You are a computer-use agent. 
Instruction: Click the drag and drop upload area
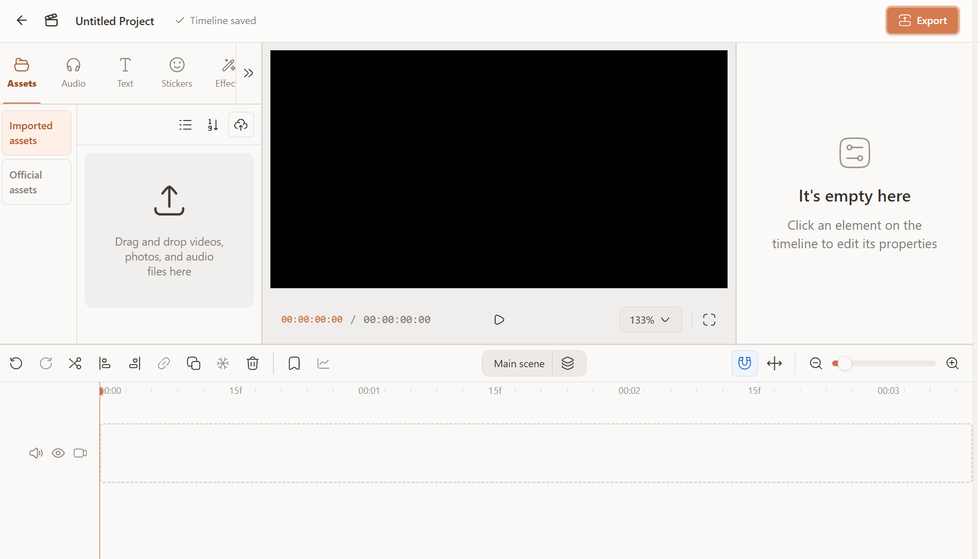pyautogui.click(x=169, y=230)
